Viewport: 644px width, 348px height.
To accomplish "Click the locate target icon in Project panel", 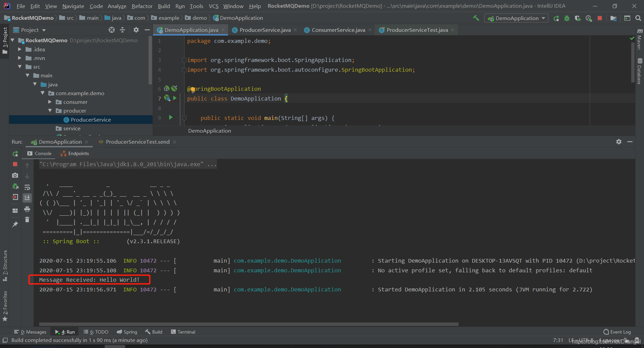I will coord(112,30).
